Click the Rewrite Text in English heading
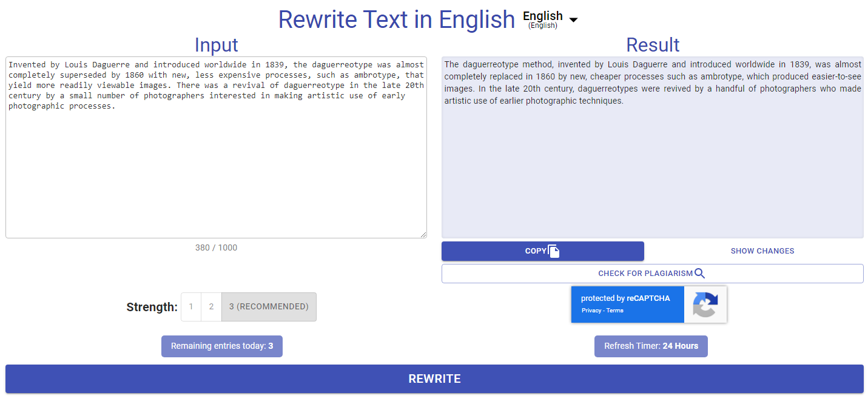The image size is (868, 404). pos(396,20)
